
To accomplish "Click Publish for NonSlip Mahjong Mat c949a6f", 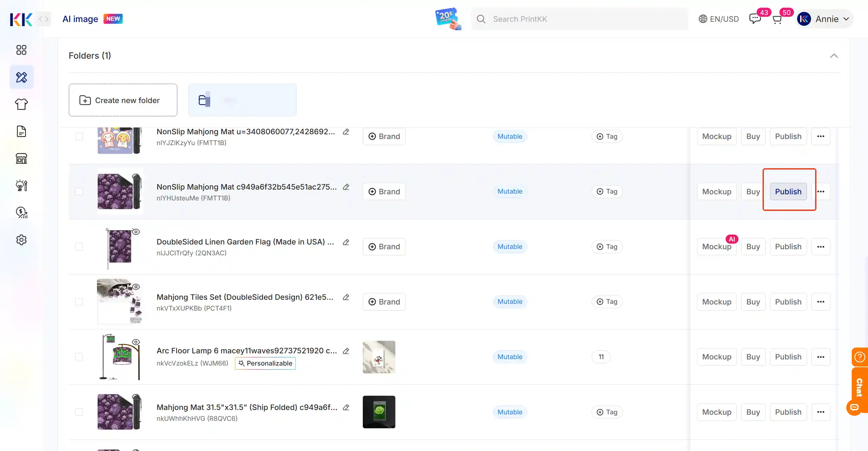I will coord(788,192).
